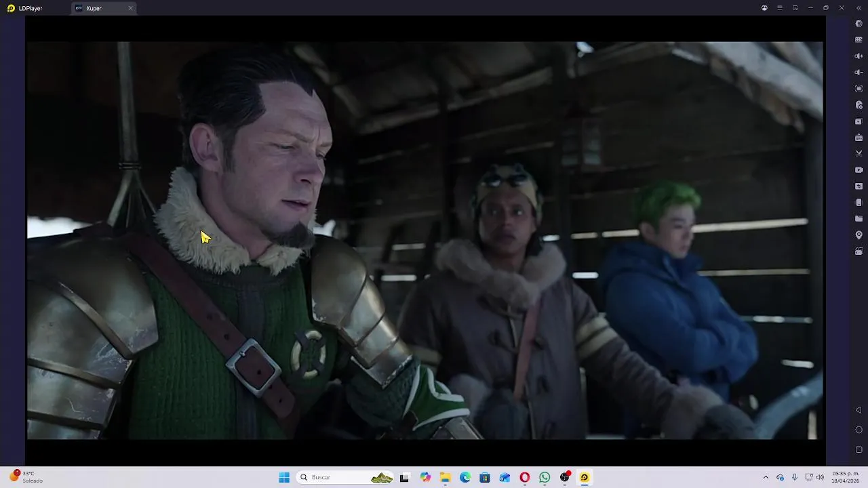Toggle fullscreen from LDPlayer sidebar

(859, 89)
